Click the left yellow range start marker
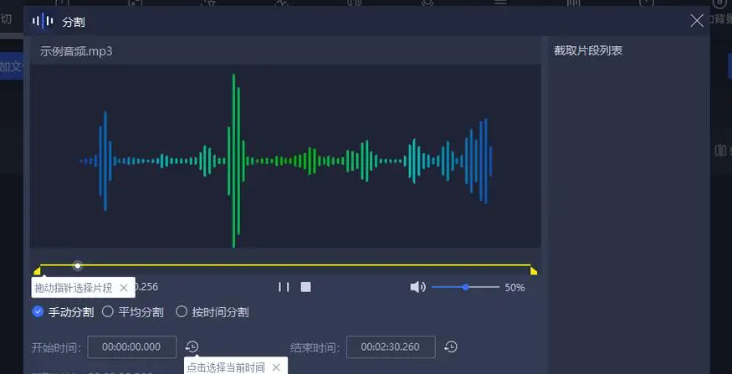 coord(37,270)
